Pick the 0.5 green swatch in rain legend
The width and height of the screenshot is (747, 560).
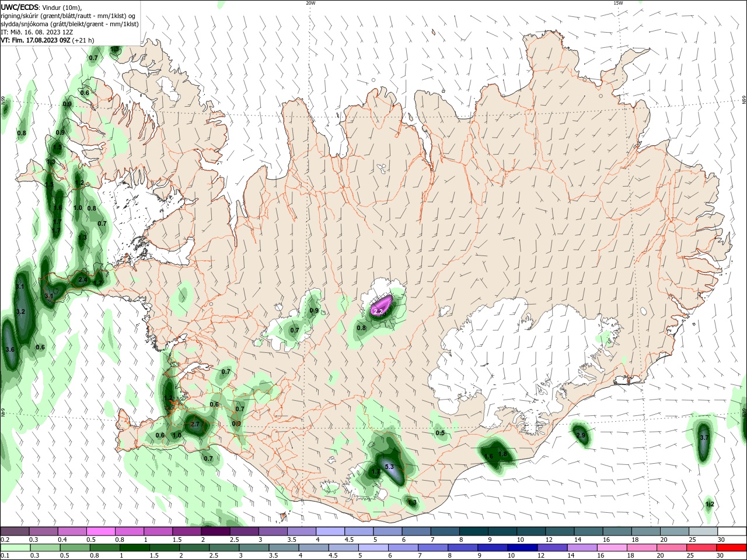pos(75,548)
